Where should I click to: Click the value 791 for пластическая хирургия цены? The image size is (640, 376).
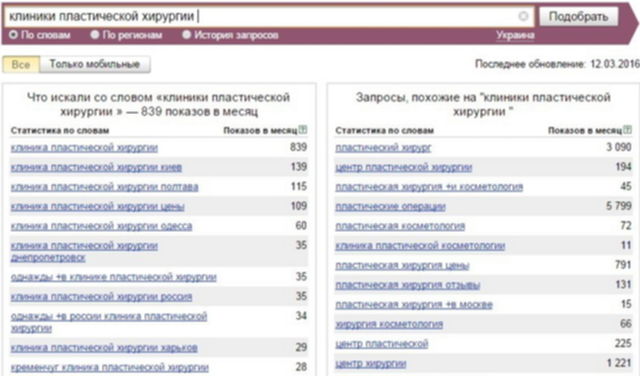pyautogui.click(x=623, y=265)
